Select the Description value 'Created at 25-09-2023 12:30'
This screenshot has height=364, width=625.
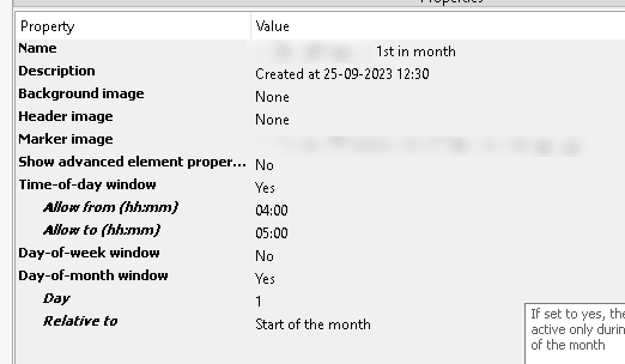point(342,74)
